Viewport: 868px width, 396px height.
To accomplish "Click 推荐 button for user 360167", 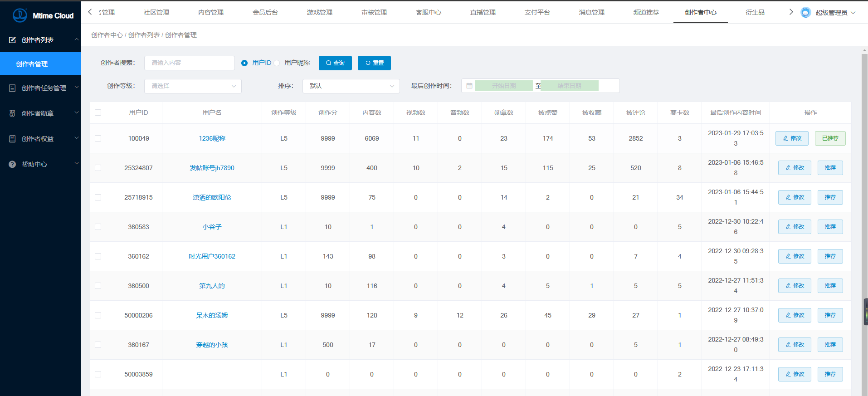I will 830,345.
